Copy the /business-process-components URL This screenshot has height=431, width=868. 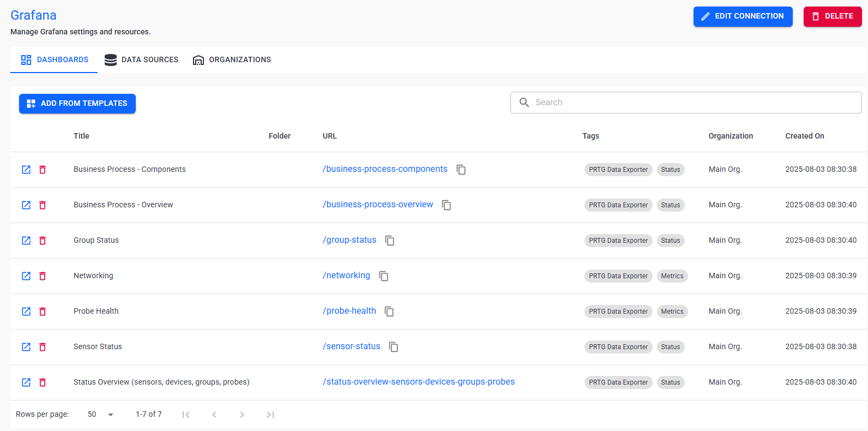pyautogui.click(x=461, y=170)
